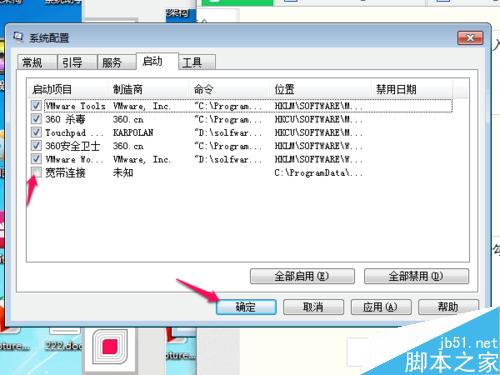Uncheck 360安全卫士 startup checkbox
500x375 pixels.
point(36,146)
